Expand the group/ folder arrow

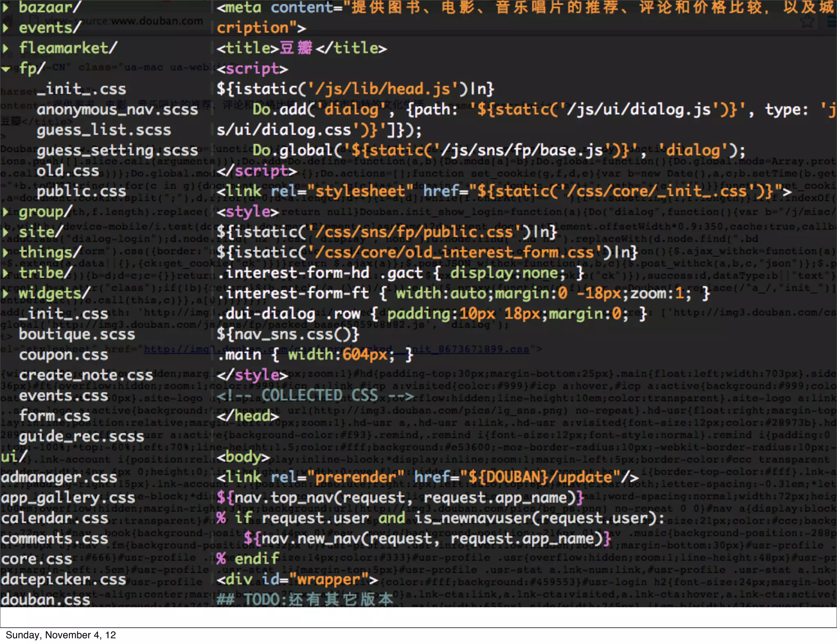click(5, 212)
